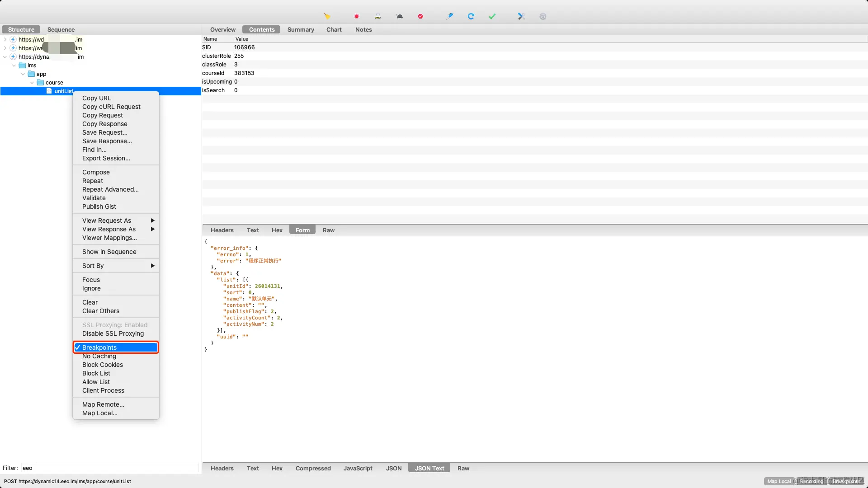The height and width of the screenshot is (488, 868).
Task: Switch response view to JSON tab
Action: tap(394, 468)
